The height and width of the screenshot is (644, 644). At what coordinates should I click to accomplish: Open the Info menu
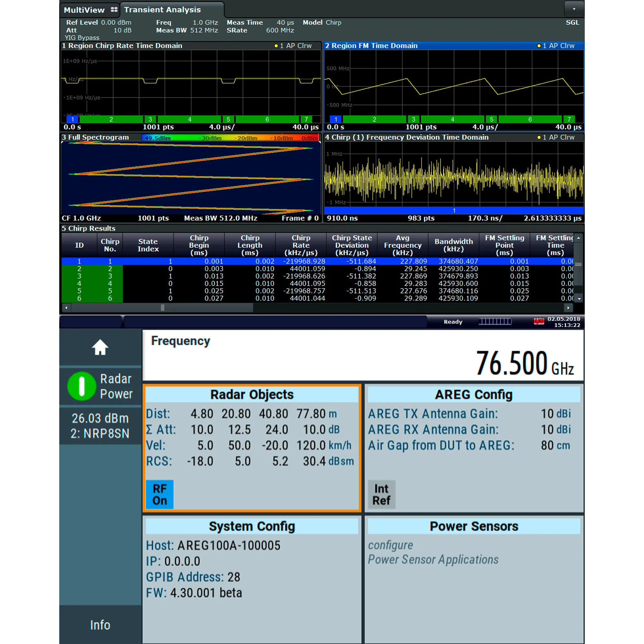point(100,625)
